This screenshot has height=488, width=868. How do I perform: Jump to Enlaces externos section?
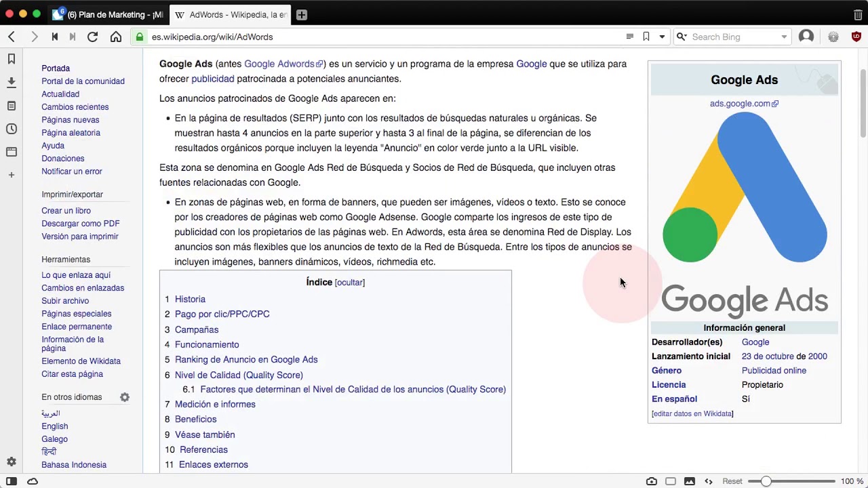pos(214,464)
